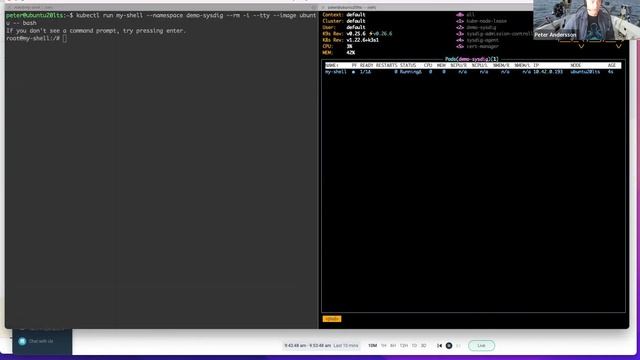Image resolution: width=640 pixels, height=360 pixels.
Task: Click the K8s Rev value v1.22.6+k3s1
Action: (362, 40)
